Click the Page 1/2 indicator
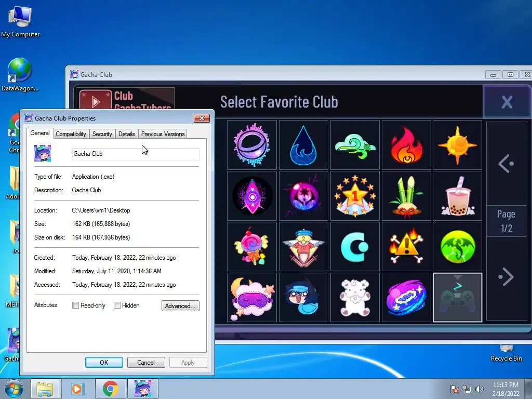The height and width of the screenshot is (399, 532). (x=506, y=221)
